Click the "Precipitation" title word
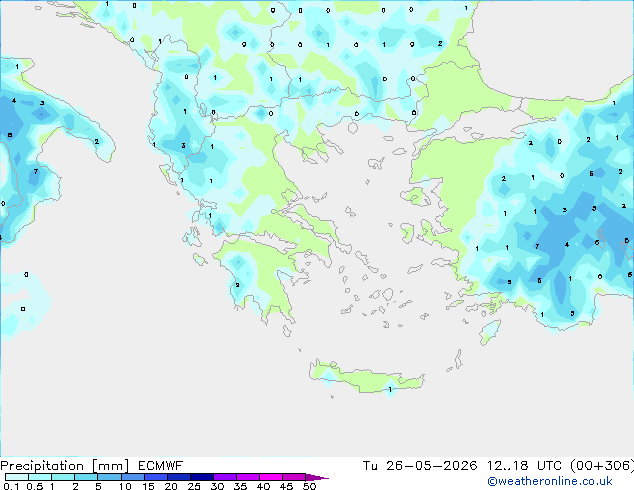The height and width of the screenshot is (490, 634). 42,466
